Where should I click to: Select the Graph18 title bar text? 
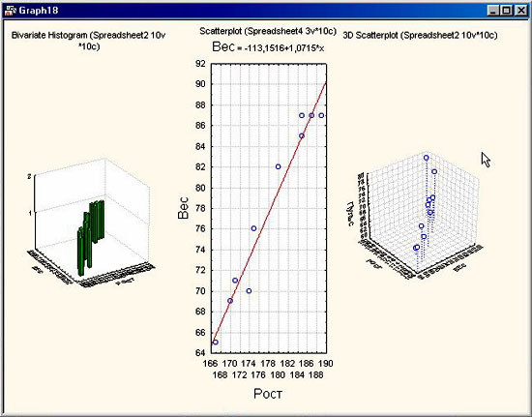click(39, 11)
